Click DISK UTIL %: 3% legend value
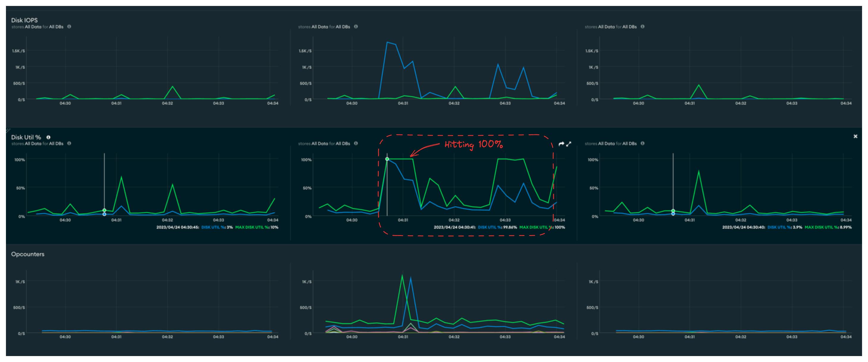 coord(217,227)
